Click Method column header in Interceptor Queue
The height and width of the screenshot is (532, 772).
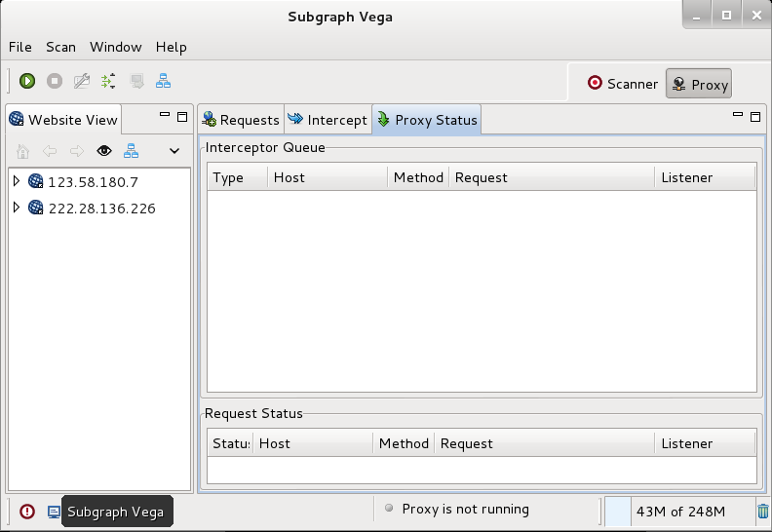point(418,177)
